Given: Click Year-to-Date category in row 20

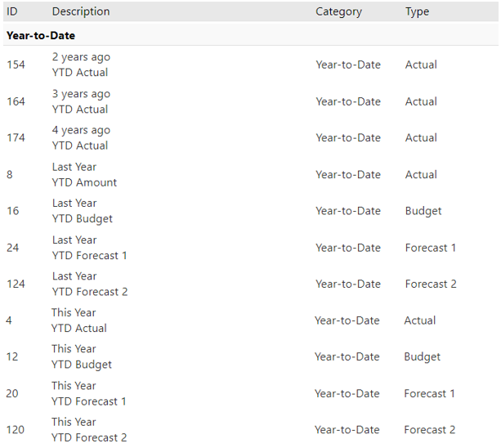Looking at the screenshot, I should (347, 393).
